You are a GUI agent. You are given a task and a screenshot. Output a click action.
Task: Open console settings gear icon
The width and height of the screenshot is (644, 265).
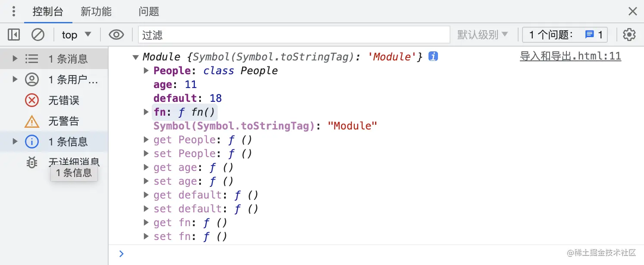[629, 35]
